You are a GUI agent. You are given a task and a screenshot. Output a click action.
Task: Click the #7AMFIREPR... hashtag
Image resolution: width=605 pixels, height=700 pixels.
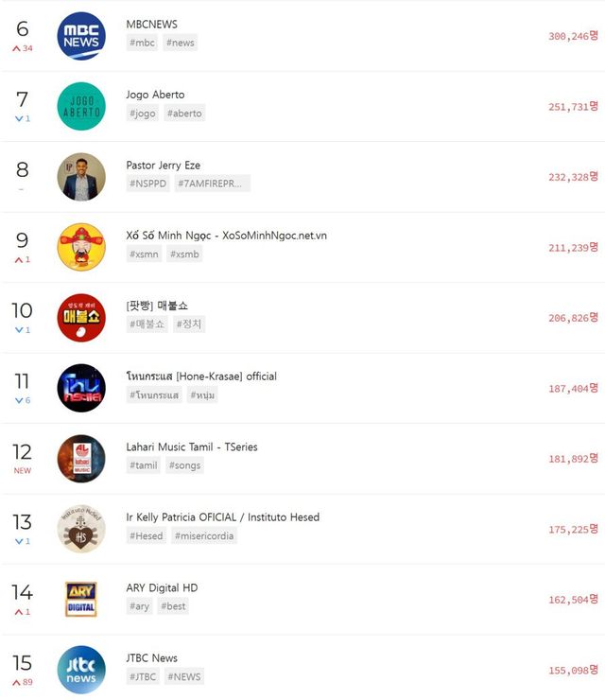click(x=213, y=184)
